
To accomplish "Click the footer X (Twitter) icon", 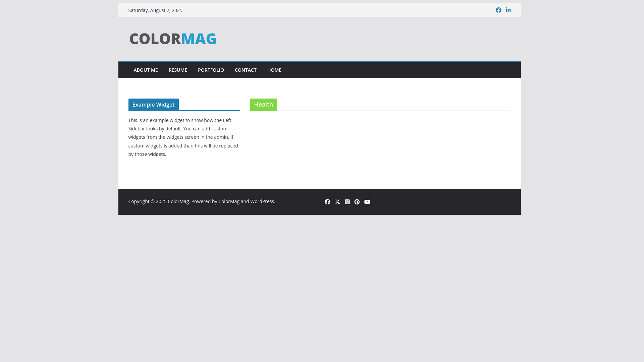I will (x=337, y=202).
